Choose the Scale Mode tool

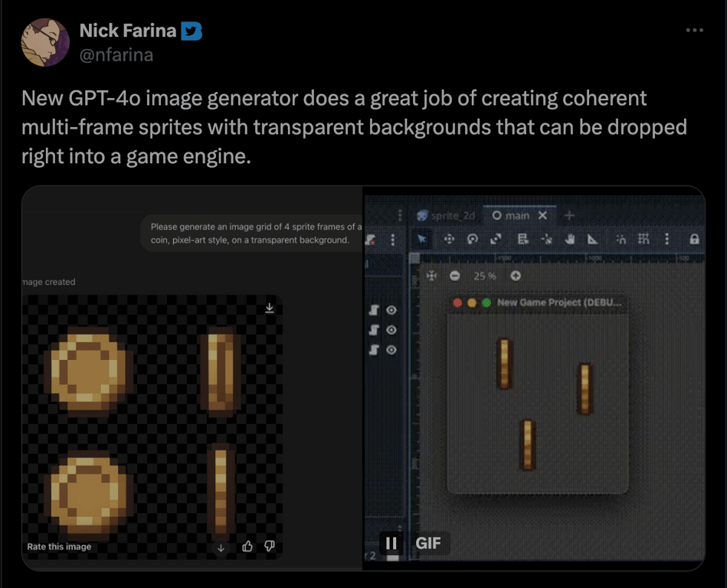pyautogui.click(x=496, y=239)
